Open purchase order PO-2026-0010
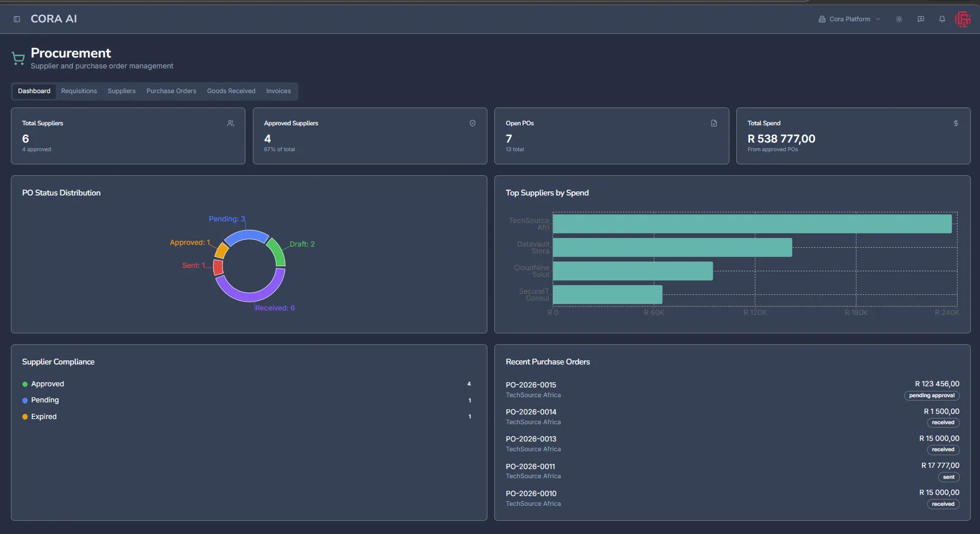This screenshot has height=534, width=980. click(x=531, y=494)
